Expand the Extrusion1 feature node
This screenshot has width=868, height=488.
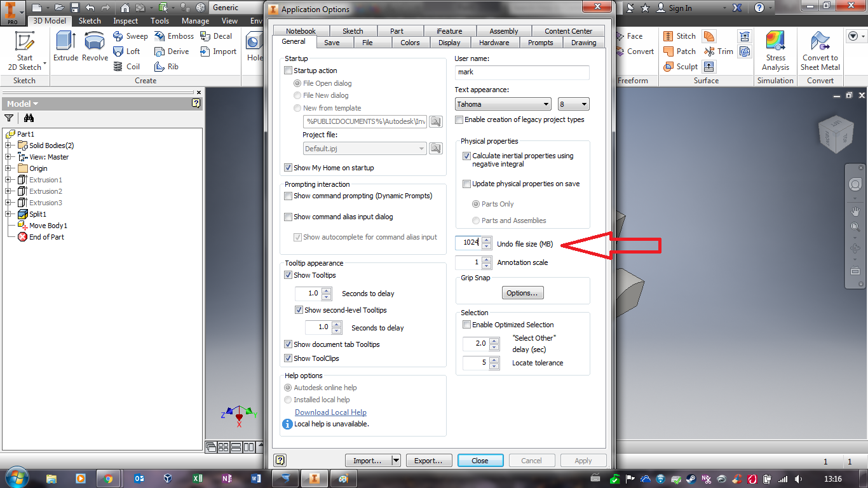[8, 180]
